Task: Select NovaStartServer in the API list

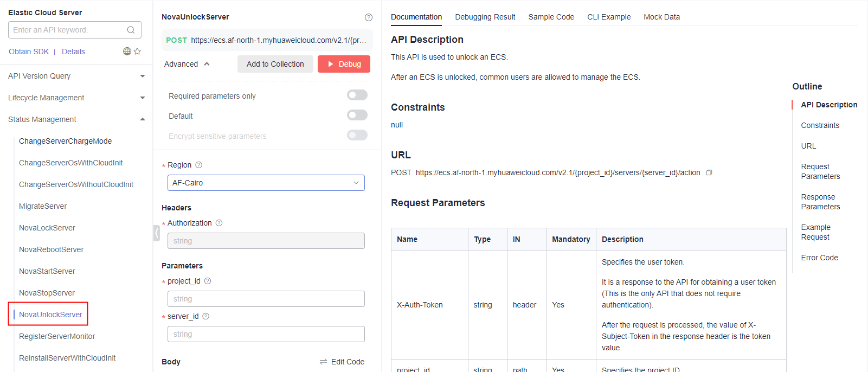Action: click(x=47, y=271)
